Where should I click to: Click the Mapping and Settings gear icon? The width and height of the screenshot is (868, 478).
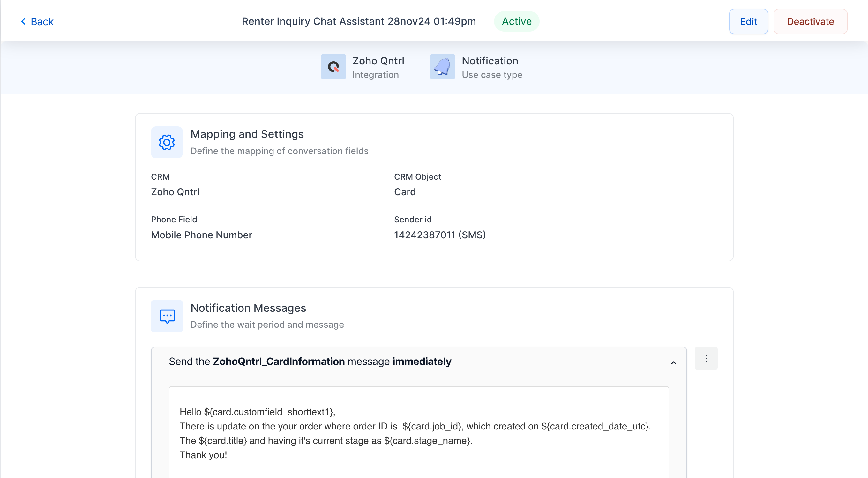tap(167, 142)
